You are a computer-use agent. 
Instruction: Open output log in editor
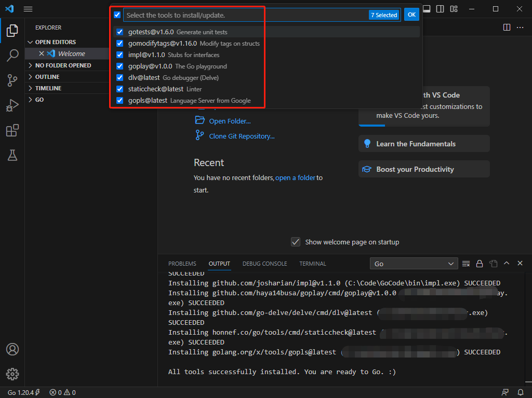tap(493, 264)
